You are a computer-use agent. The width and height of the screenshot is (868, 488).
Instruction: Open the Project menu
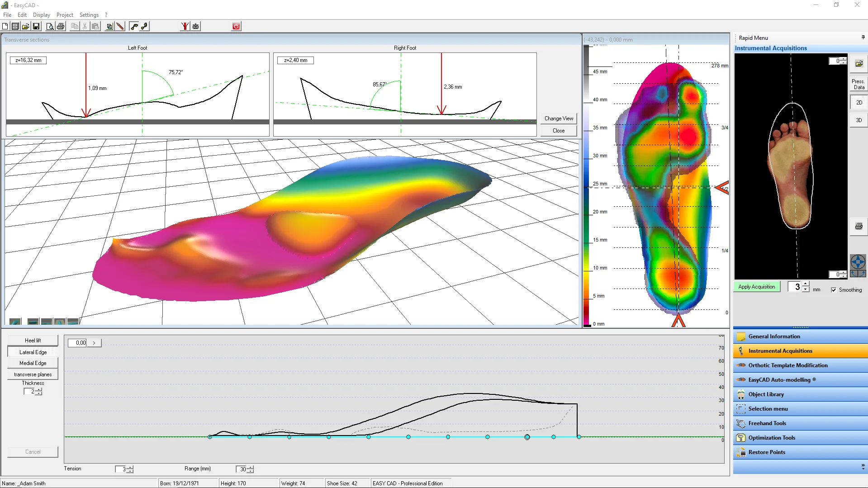65,15
